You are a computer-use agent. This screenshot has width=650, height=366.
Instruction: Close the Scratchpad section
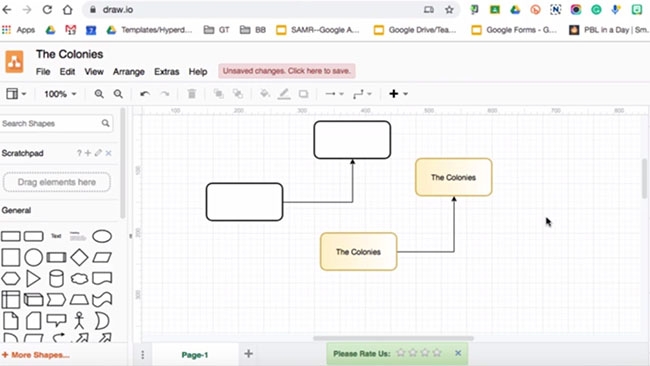point(109,153)
